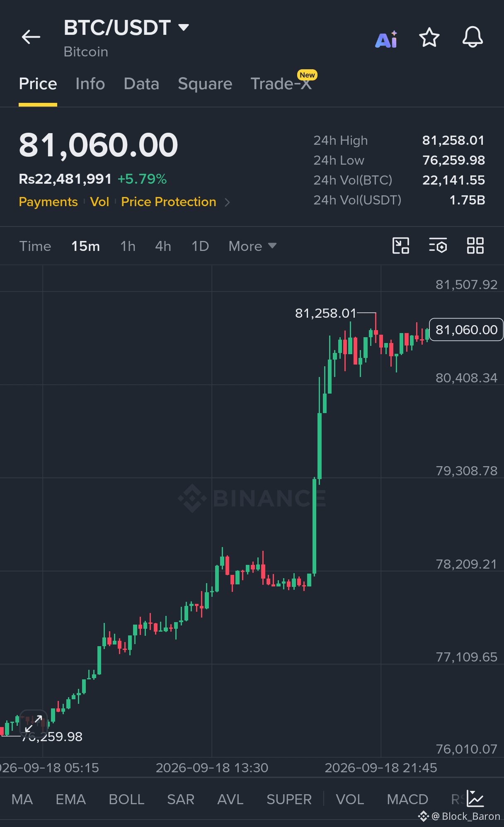Open the chart drawing tools icon
The width and height of the screenshot is (504, 827).
click(401, 246)
